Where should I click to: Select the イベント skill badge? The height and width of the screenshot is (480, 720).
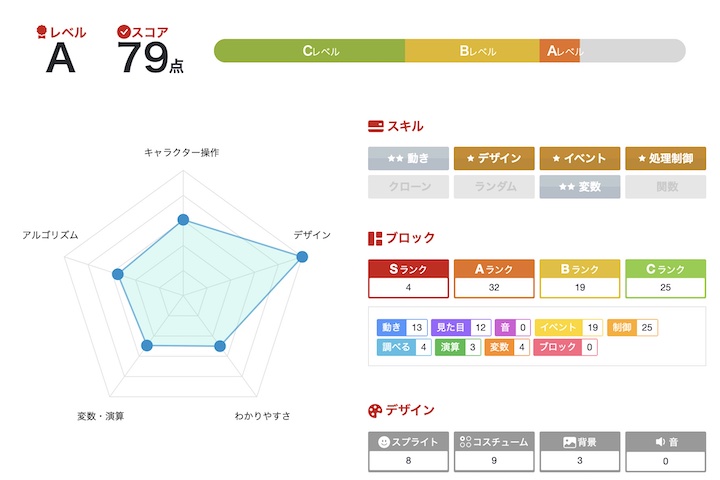click(x=580, y=158)
